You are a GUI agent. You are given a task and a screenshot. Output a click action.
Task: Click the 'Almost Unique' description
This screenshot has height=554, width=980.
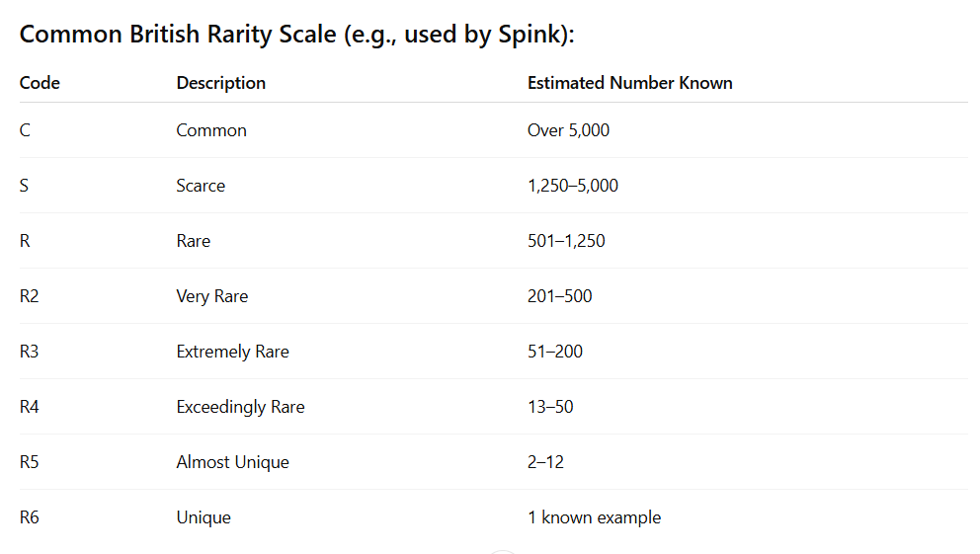pos(232,462)
